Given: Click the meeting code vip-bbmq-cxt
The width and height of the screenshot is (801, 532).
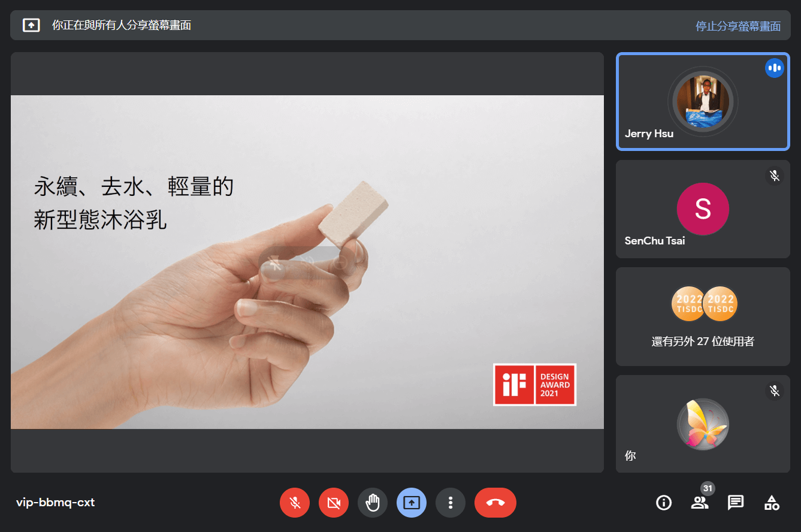Looking at the screenshot, I should (55, 503).
